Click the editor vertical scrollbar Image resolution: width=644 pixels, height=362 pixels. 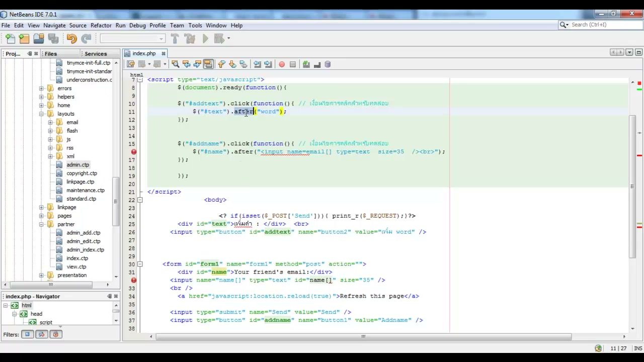pyautogui.click(x=632, y=187)
